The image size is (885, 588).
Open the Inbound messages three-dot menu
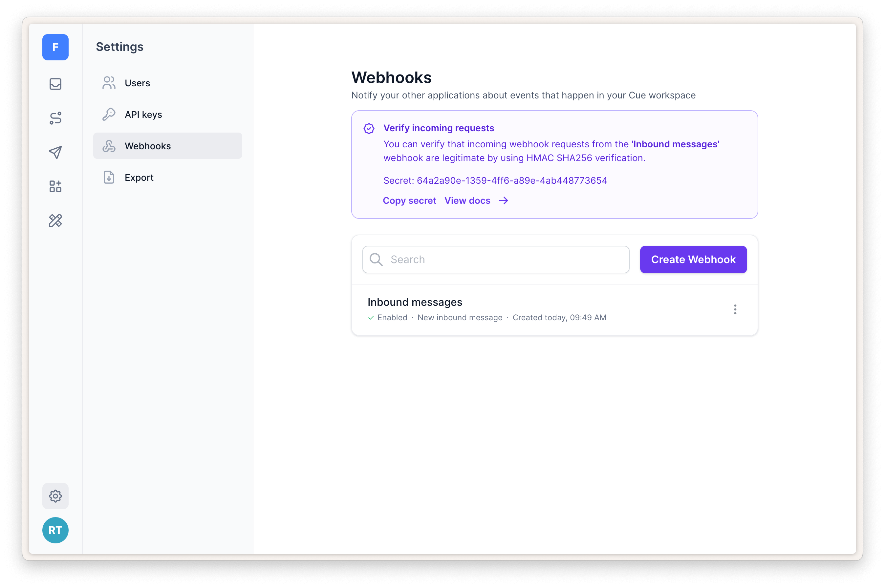[x=735, y=309]
